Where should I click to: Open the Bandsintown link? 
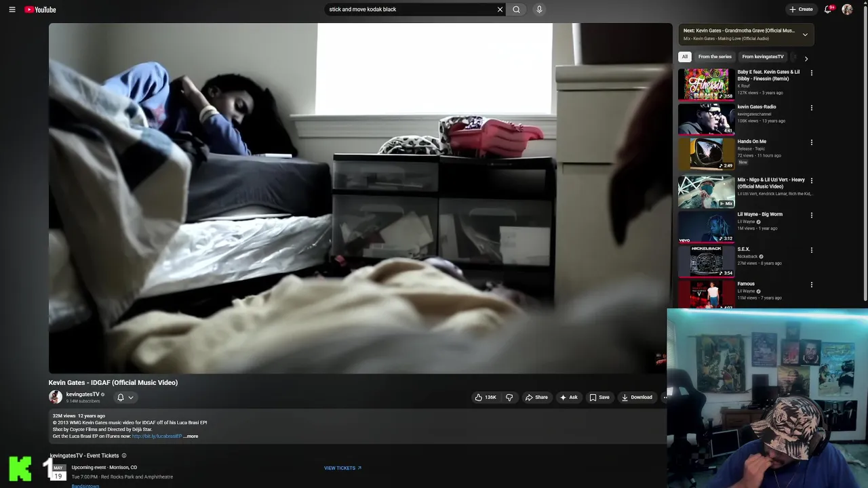pyautogui.click(x=85, y=486)
